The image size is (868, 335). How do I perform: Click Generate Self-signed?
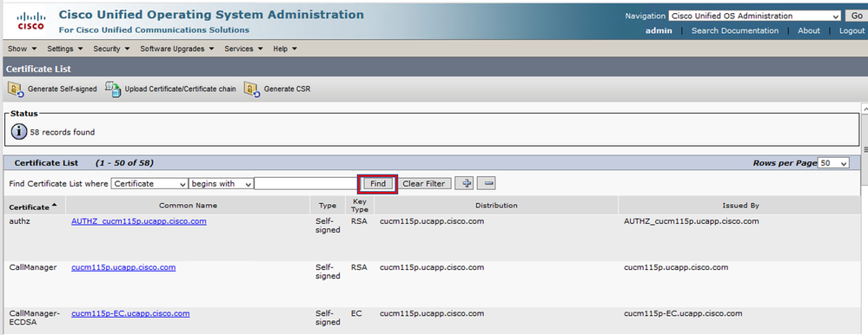tap(62, 89)
